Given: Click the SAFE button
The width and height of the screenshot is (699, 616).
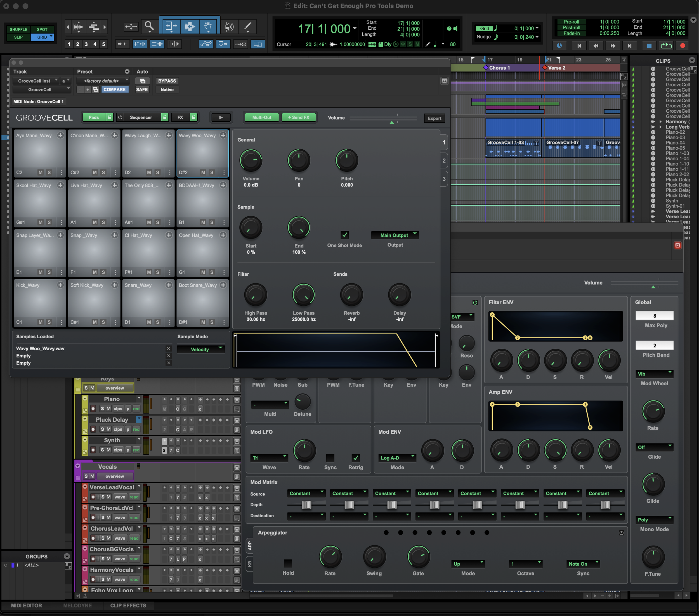Looking at the screenshot, I should [x=142, y=89].
